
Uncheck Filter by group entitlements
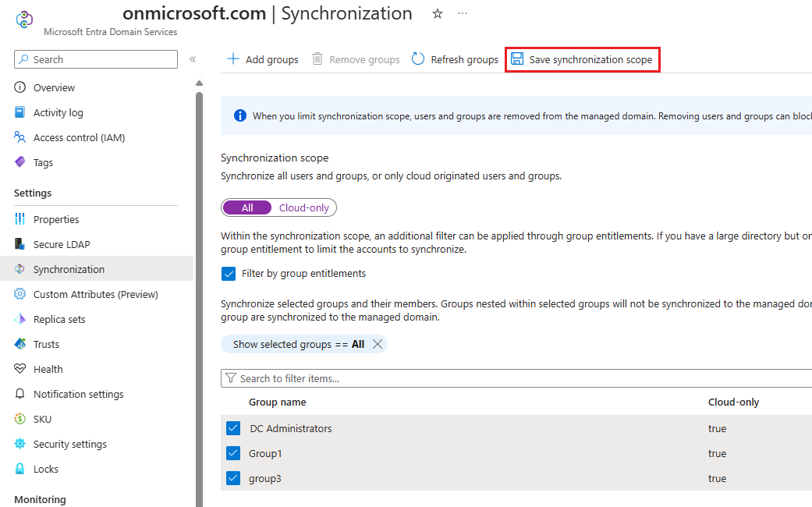click(229, 274)
